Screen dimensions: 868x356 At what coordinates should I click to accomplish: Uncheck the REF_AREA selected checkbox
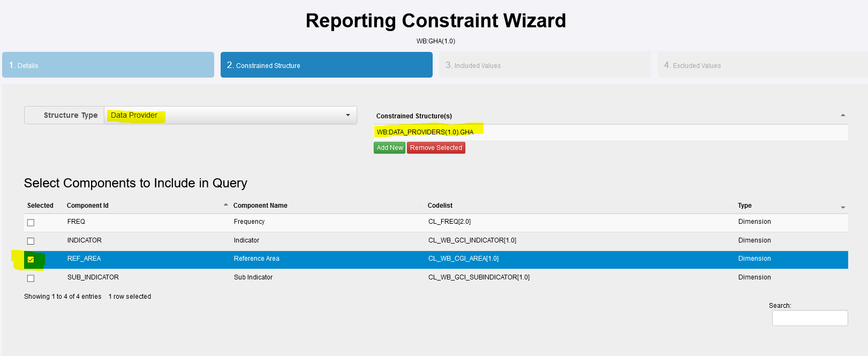pyautogui.click(x=31, y=260)
